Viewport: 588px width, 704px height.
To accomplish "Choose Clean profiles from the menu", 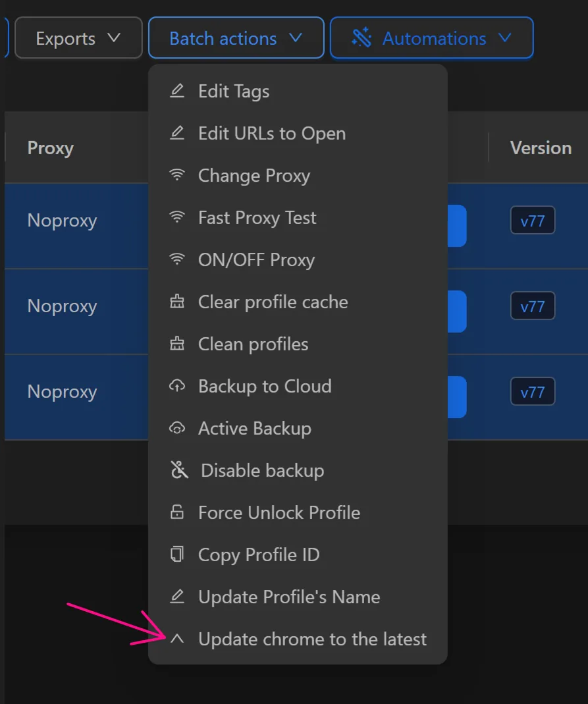I will [252, 344].
